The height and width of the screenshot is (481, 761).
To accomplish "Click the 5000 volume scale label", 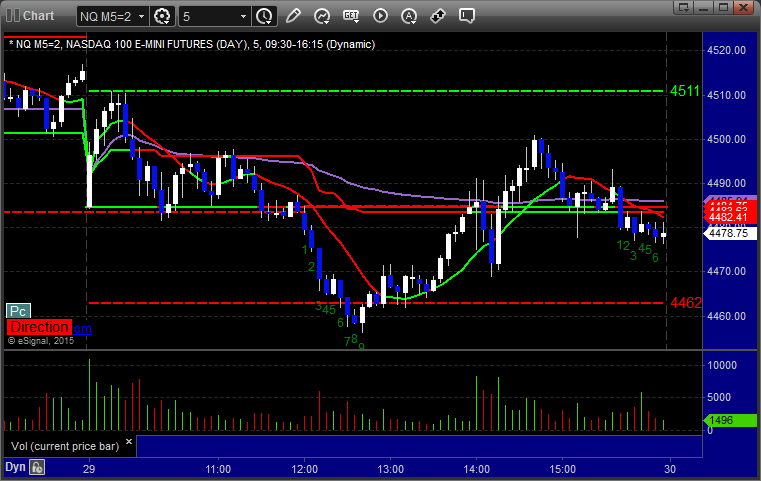I will (x=719, y=398).
